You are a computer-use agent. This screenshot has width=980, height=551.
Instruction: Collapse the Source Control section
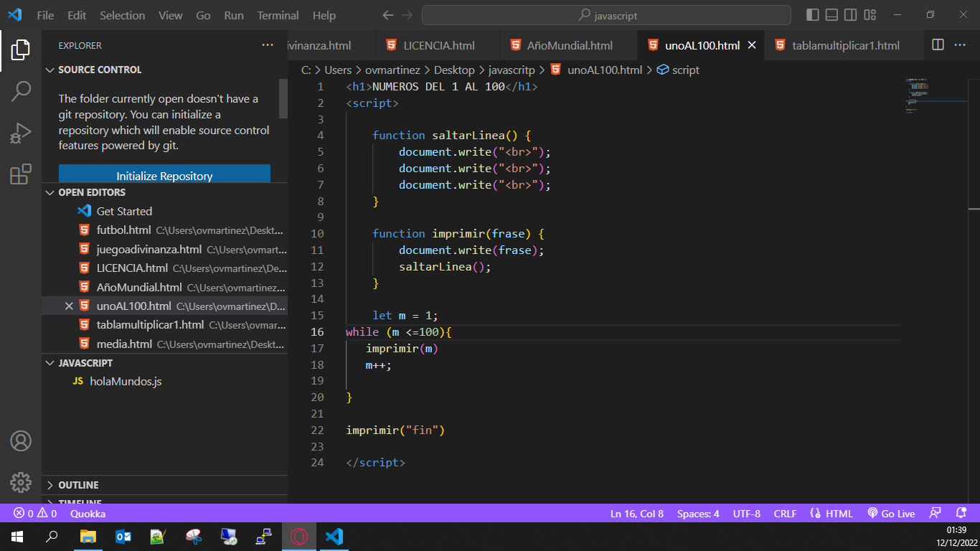click(165, 70)
